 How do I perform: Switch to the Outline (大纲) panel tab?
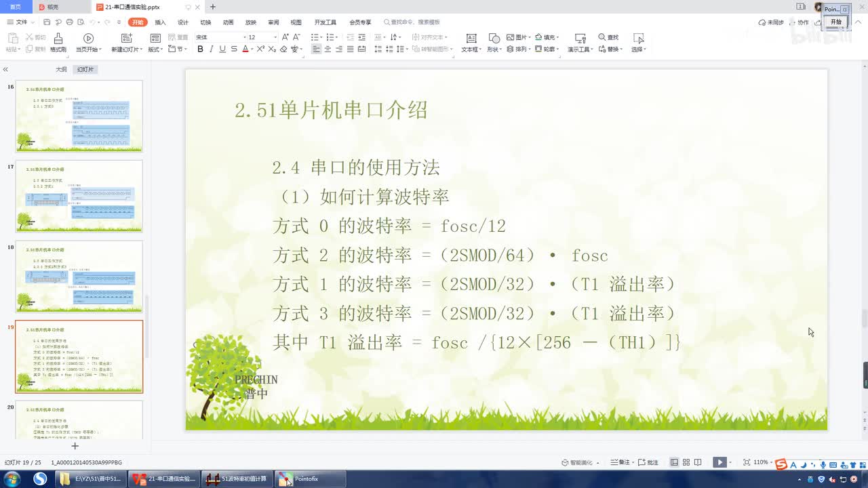click(x=61, y=70)
